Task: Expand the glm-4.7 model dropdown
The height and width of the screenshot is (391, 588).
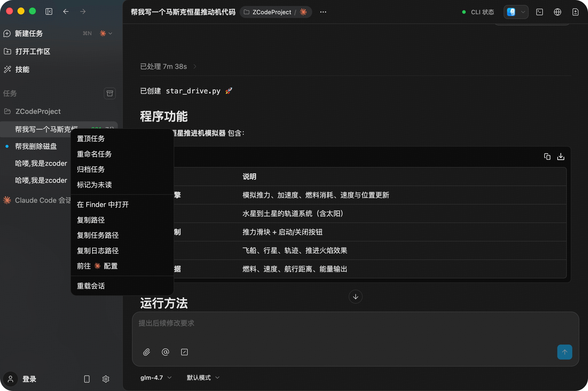Action: click(x=156, y=378)
